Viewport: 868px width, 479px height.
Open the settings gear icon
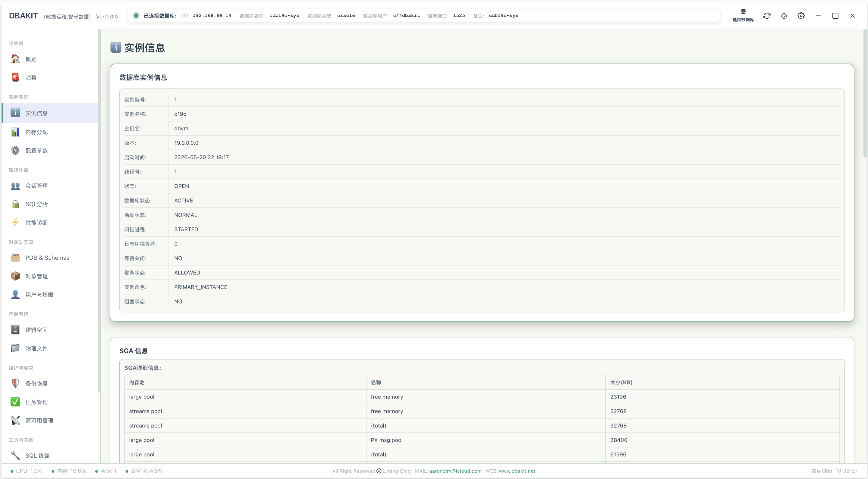click(x=801, y=16)
